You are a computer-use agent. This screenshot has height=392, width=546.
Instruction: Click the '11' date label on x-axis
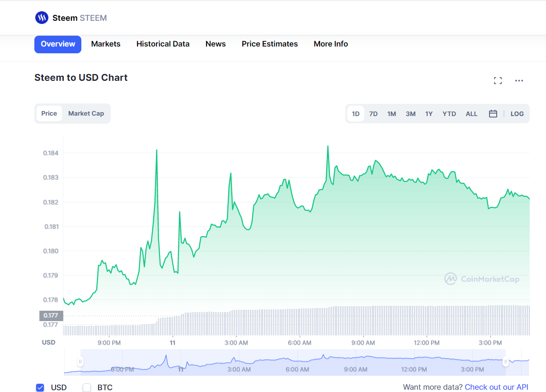click(172, 343)
